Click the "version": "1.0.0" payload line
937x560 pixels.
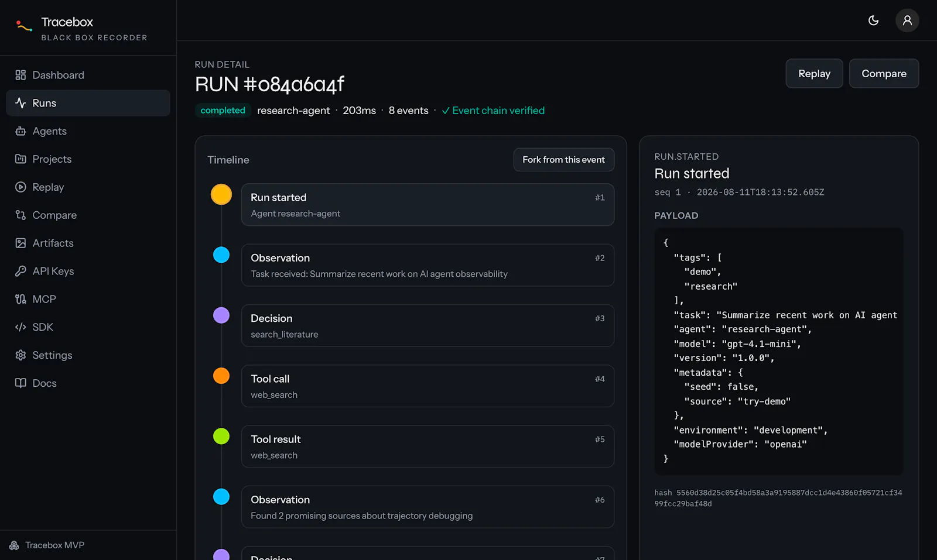pos(724,358)
